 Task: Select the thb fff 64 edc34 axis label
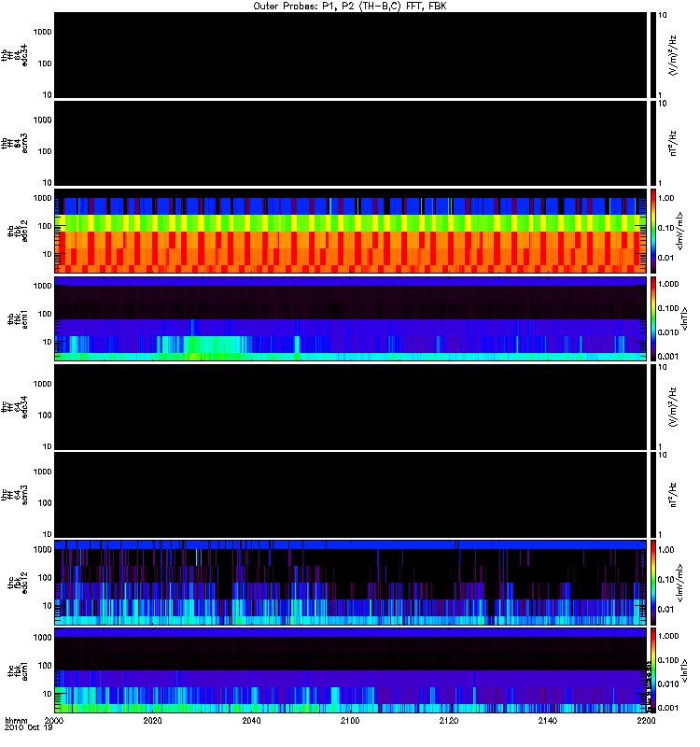click(14, 55)
